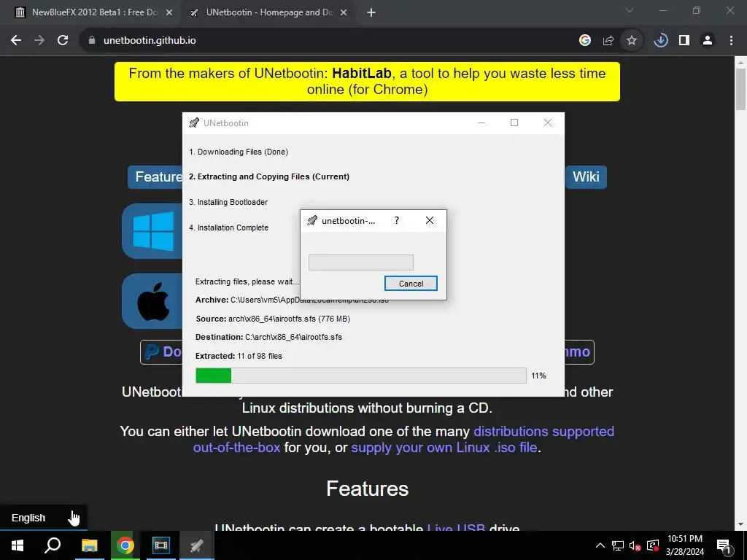Open the Google icon in address bar
This screenshot has width=747, height=560.
coord(585,41)
